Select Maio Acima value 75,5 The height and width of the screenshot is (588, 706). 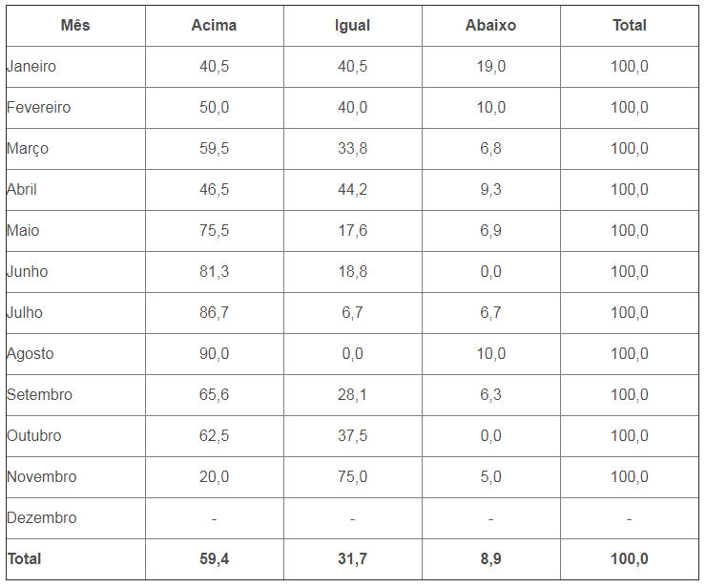(214, 231)
